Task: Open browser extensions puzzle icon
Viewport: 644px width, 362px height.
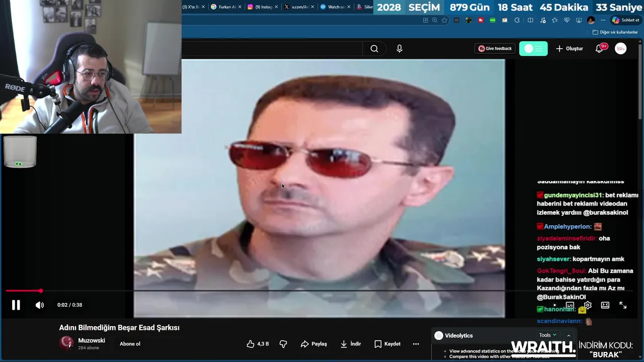Action: [517, 20]
